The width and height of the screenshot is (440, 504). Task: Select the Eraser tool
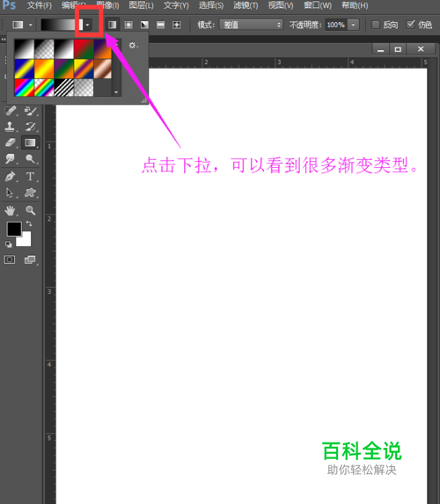point(11,142)
